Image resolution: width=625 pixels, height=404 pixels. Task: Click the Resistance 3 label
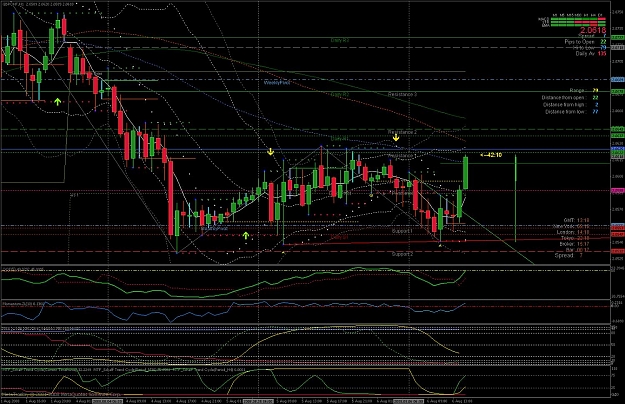(x=402, y=94)
